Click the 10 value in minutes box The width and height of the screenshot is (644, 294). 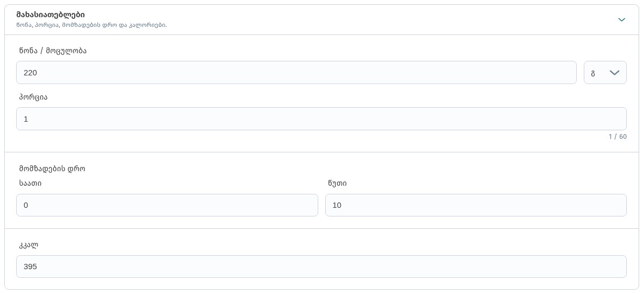pyautogui.click(x=337, y=205)
